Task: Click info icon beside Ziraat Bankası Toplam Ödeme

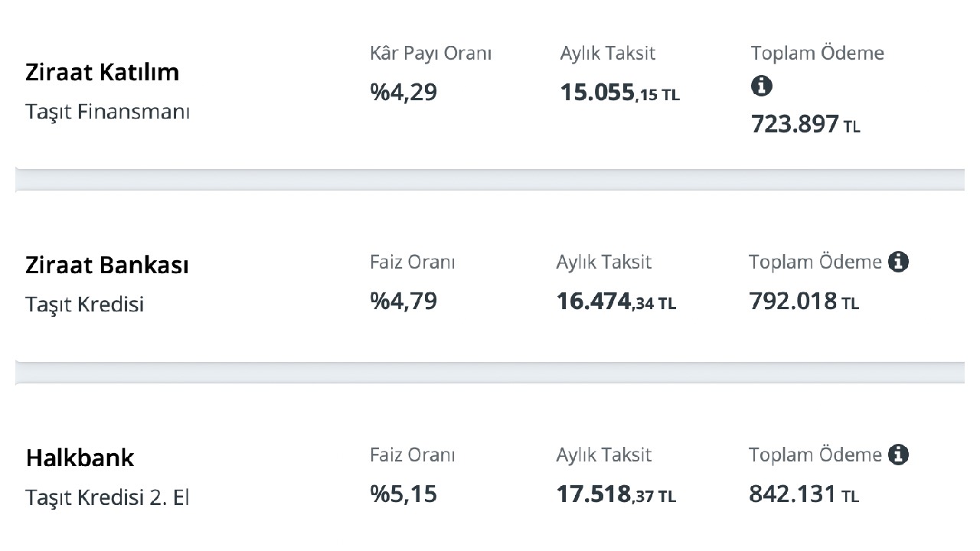Action: [898, 262]
